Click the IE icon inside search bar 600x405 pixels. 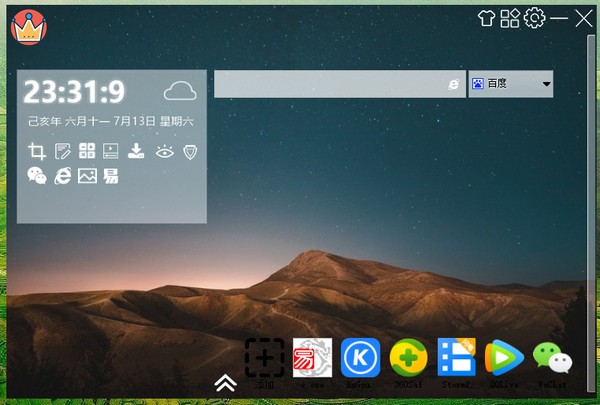(x=454, y=85)
